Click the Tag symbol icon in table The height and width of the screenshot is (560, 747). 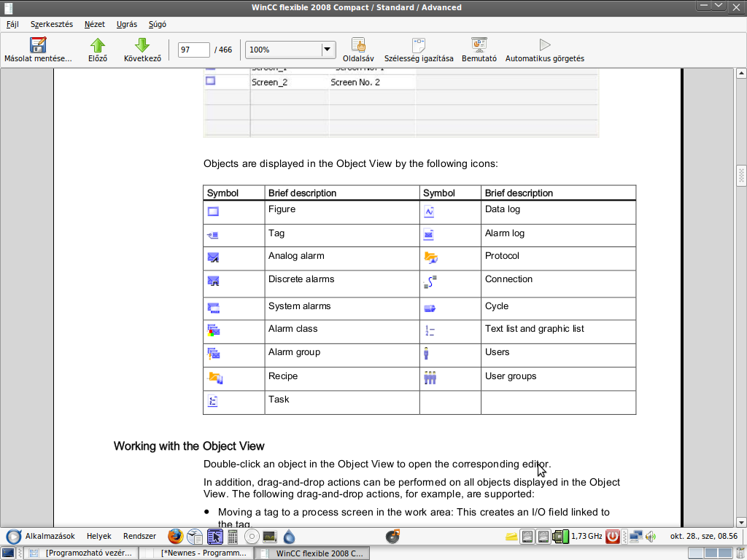[213, 236]
